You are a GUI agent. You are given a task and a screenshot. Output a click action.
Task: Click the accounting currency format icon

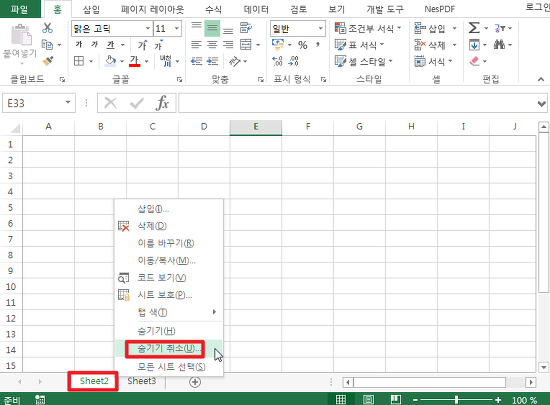coord(278,45)
